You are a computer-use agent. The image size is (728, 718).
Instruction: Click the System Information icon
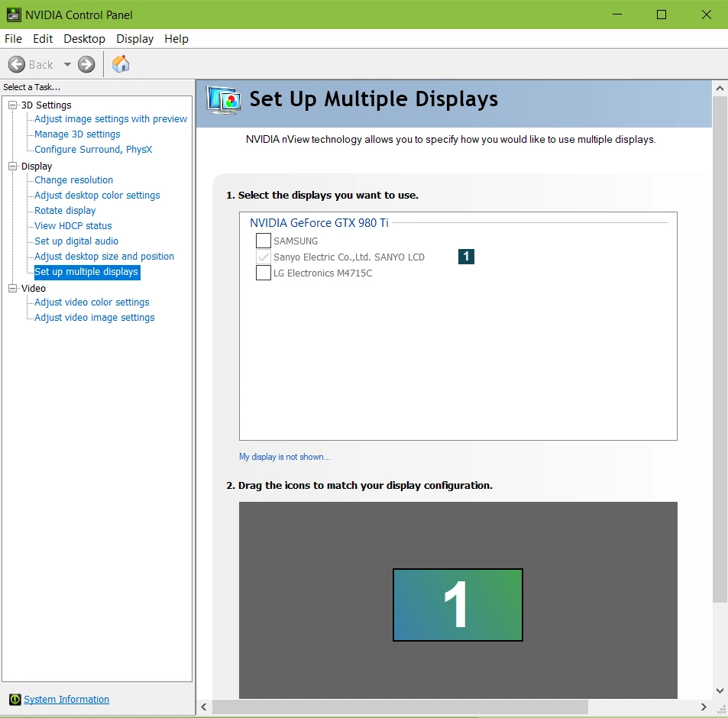(15, 699)
